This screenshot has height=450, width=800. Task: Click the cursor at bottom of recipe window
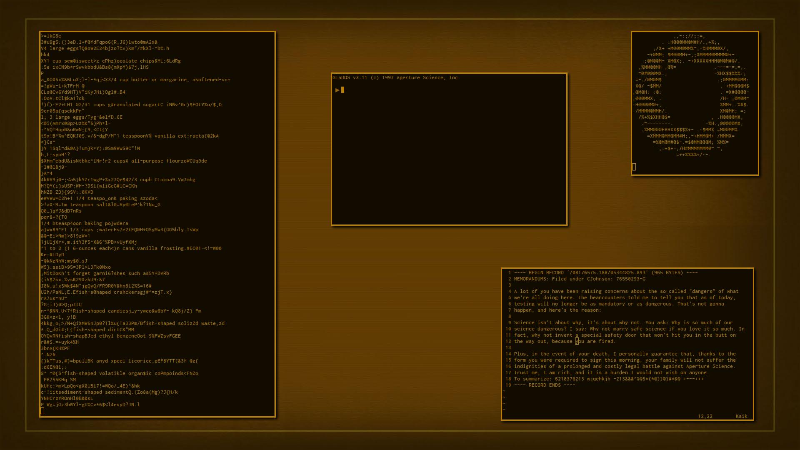(x=42, y=411)
